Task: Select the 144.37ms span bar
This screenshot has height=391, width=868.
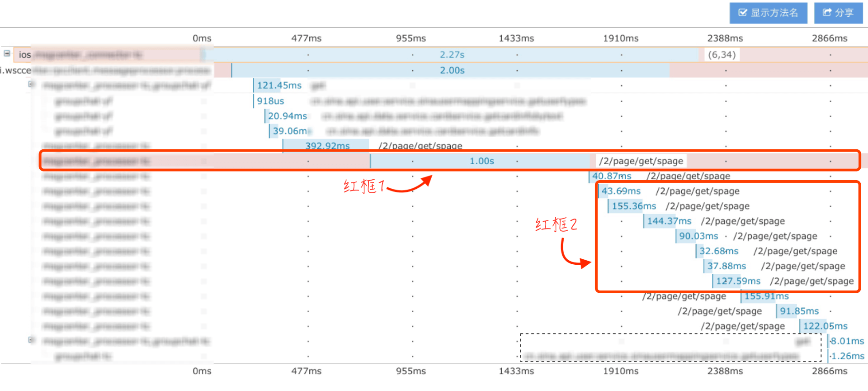Action: [668, 221]
